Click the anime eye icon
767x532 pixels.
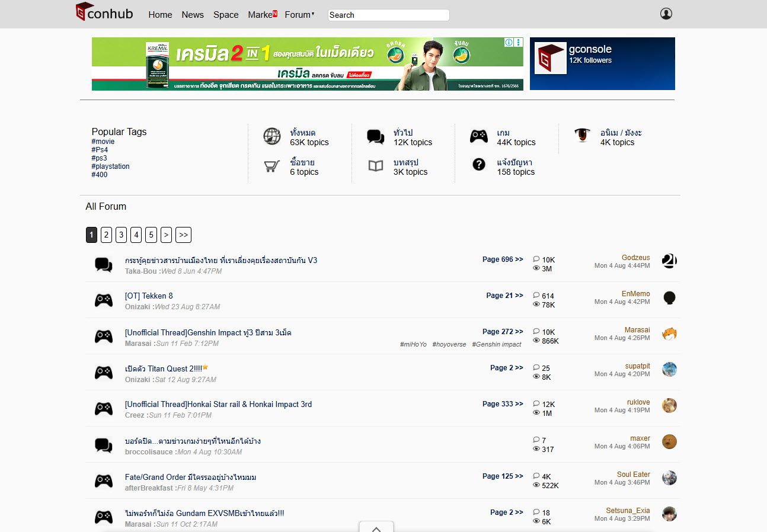pos(583,136)
